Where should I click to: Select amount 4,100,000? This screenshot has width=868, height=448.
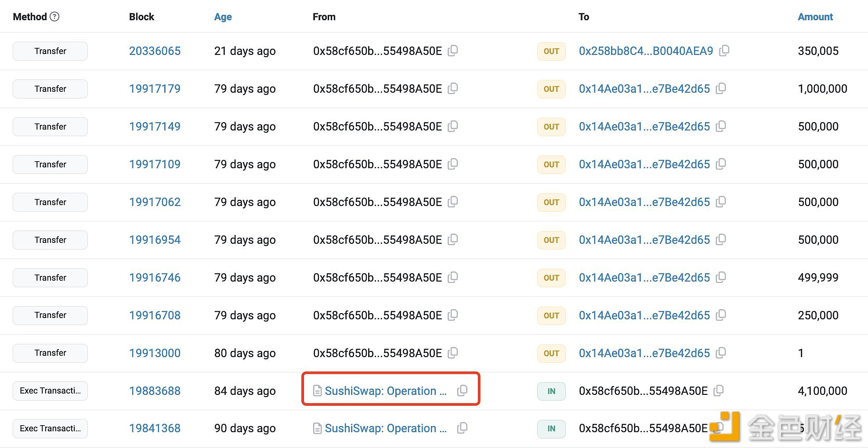(x=822, y=391)
